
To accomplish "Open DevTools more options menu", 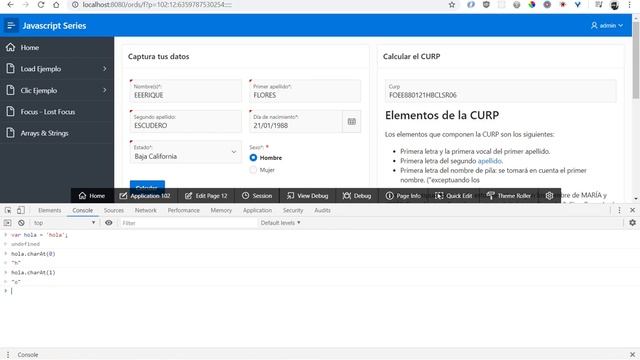I will click(x=619, y=210).
